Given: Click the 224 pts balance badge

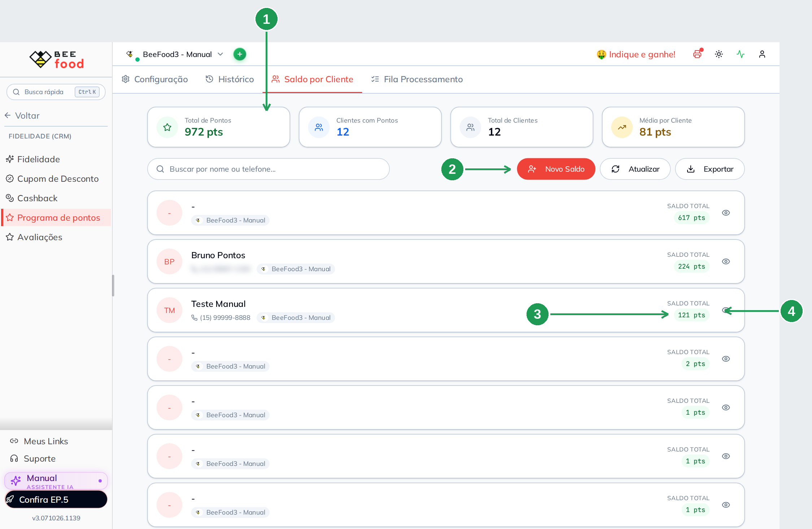Looking at the screenshot, I should point(691,266).
